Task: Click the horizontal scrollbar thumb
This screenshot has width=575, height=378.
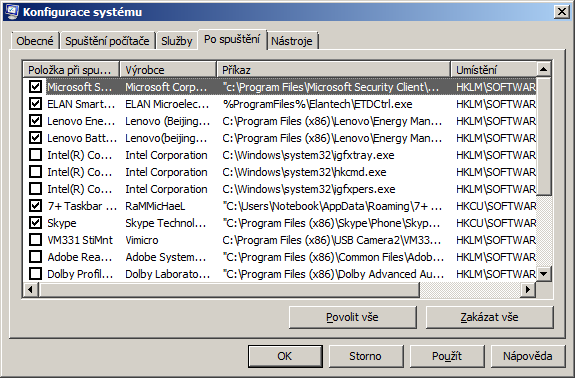Action: pyautogui.click(x=229, y=290)
